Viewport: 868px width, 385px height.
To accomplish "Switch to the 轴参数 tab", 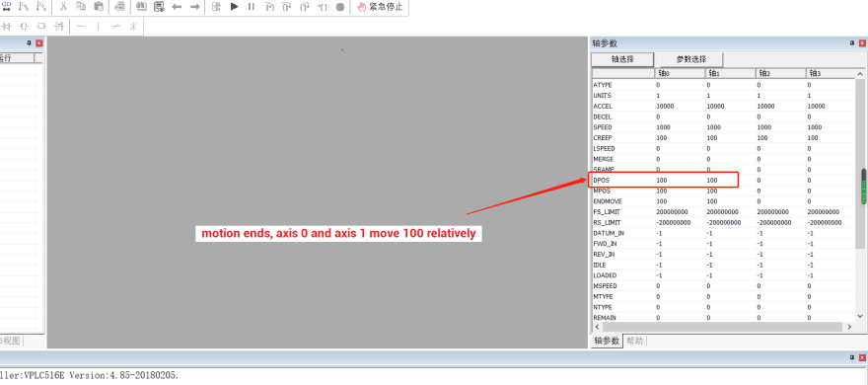I will click(x=607, y=342).
